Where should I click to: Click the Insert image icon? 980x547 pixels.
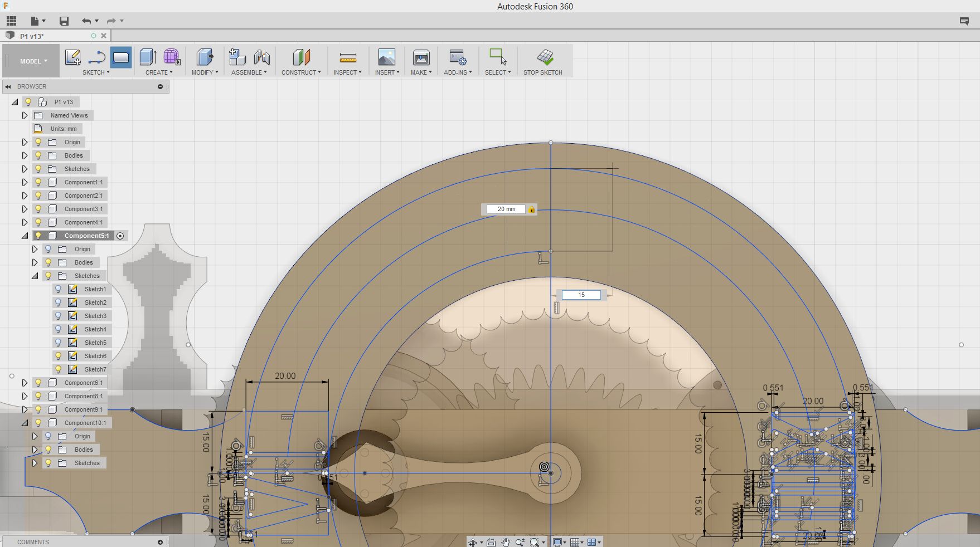(x=387, y=57)
